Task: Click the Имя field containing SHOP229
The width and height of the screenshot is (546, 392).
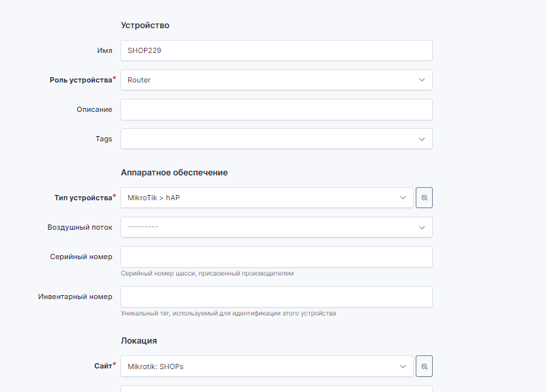Action: [276, 50]
